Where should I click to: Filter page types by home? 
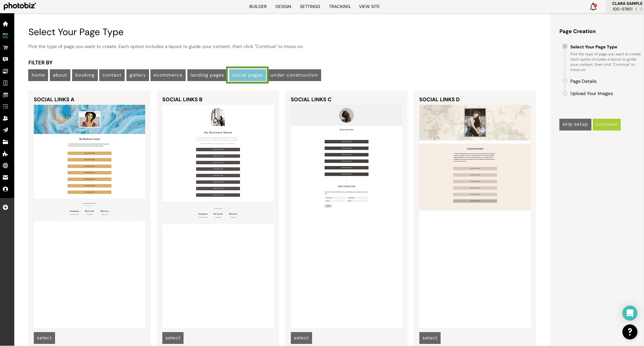click(x=38, y=75)
